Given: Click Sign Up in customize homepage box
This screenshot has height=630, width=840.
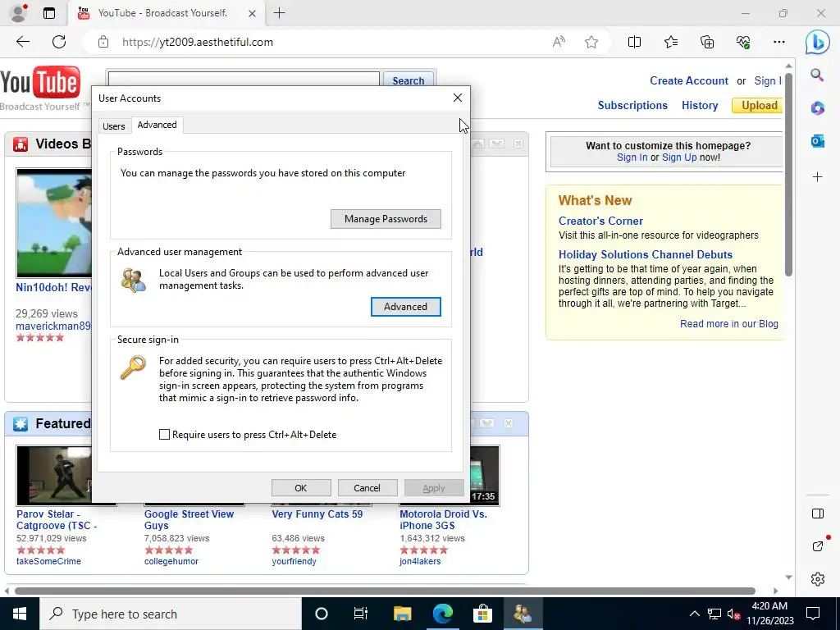Looking at the screenshot, I should point(679,157).
